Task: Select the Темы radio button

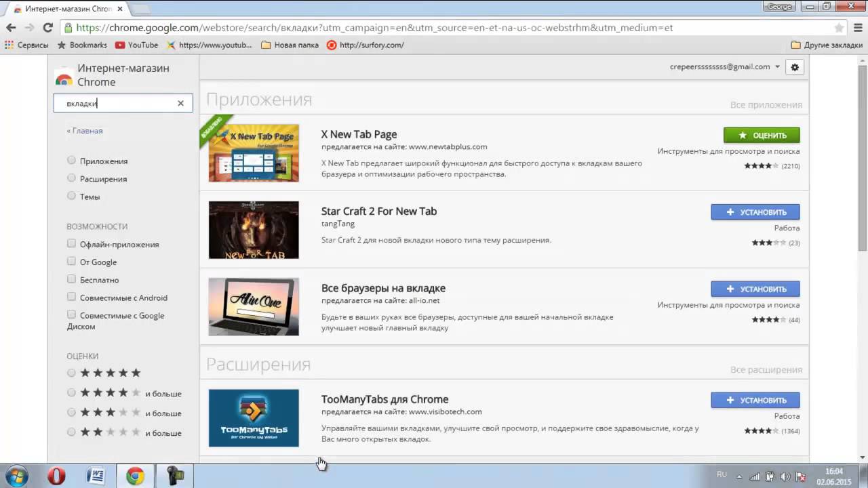Action: coord(71,196)
